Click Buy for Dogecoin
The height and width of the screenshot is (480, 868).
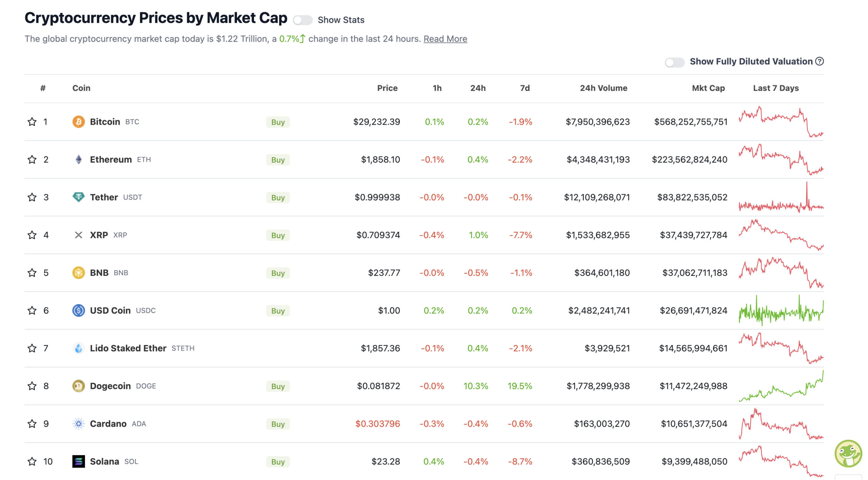click(x=278, y=386)
